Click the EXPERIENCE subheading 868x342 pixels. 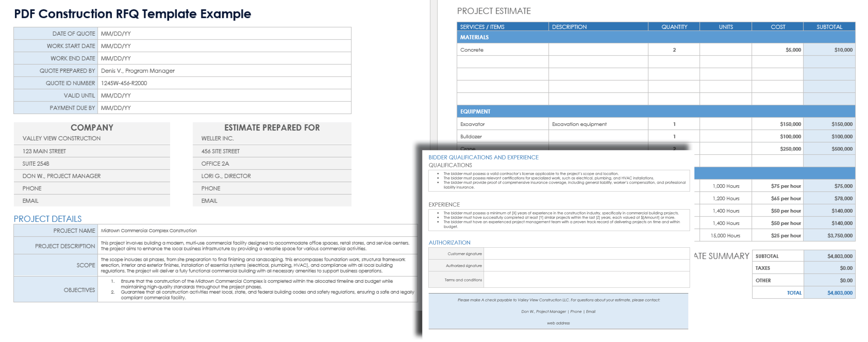(444, 205)
